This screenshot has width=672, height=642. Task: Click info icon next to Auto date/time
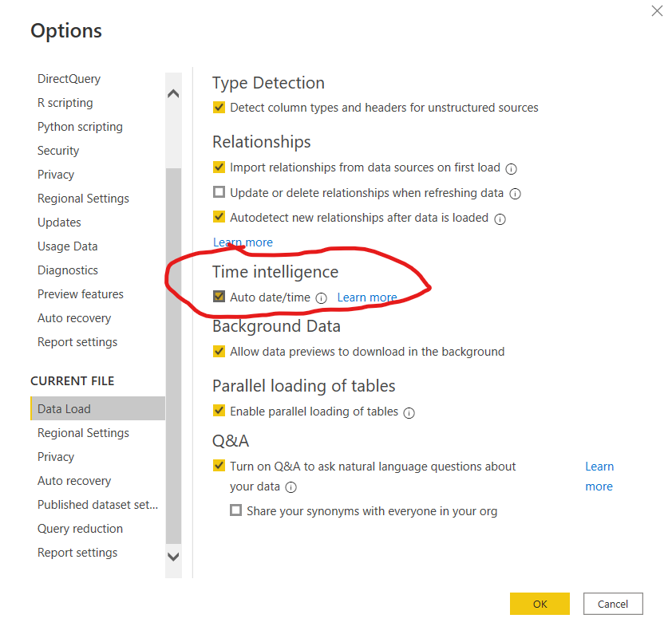point(321,298)
